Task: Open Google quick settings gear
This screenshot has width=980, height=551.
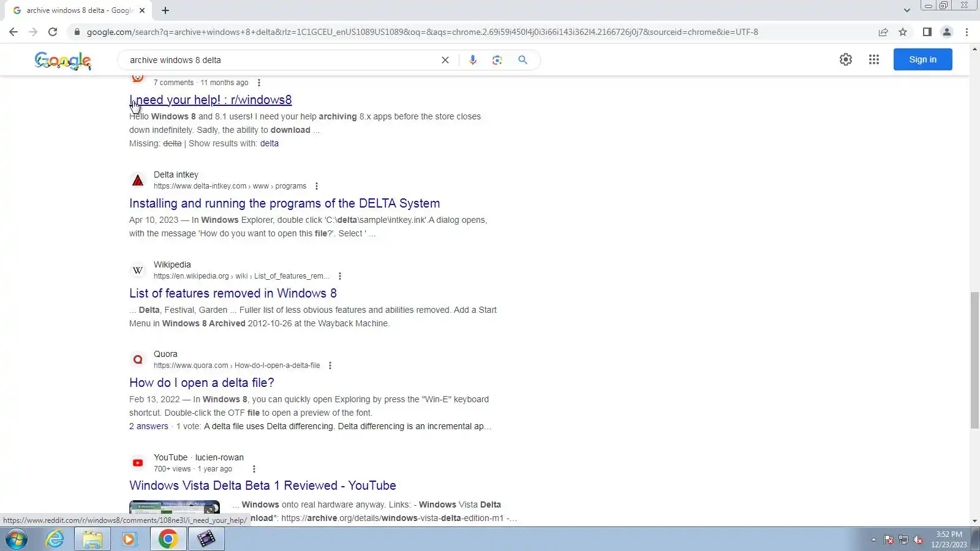Action: (x=846, y=59)
